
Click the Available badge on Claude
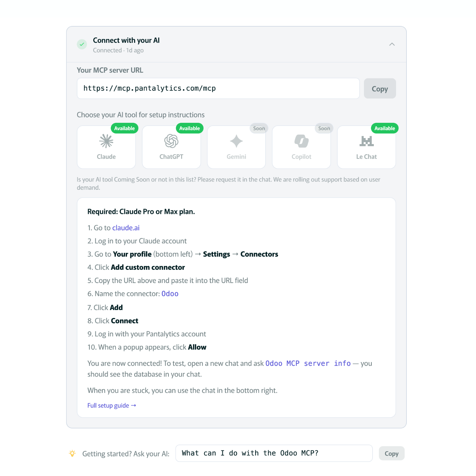[x=124, y=128]
